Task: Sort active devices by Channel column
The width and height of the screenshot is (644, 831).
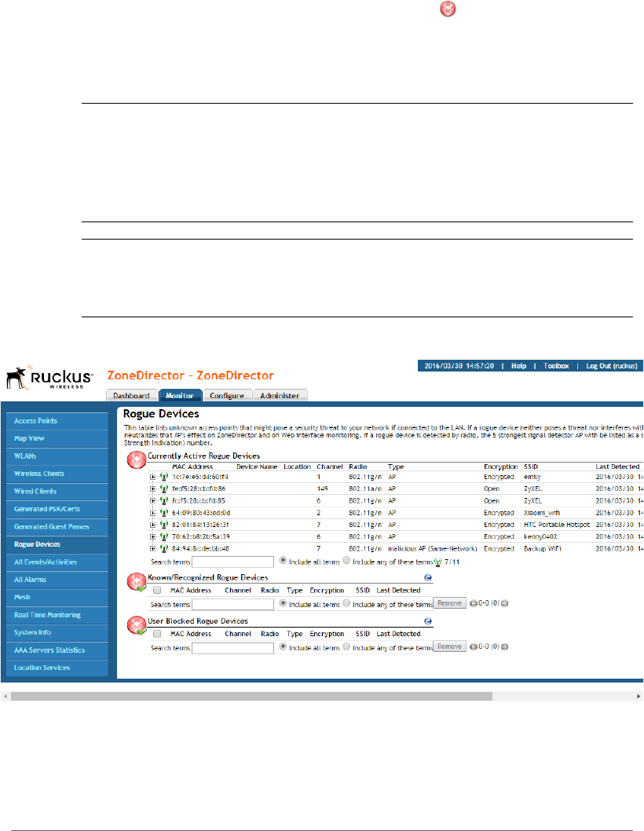Action: [330, 467]
